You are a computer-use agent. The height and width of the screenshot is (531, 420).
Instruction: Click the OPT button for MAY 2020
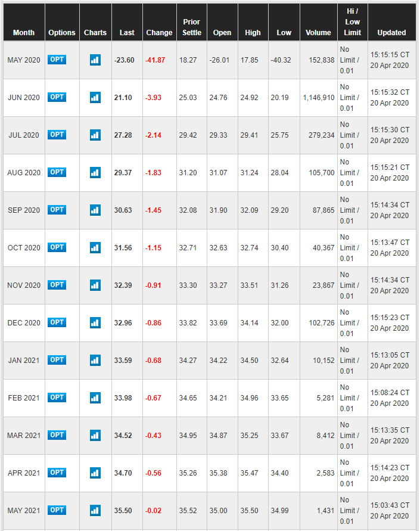pos(57,60)
